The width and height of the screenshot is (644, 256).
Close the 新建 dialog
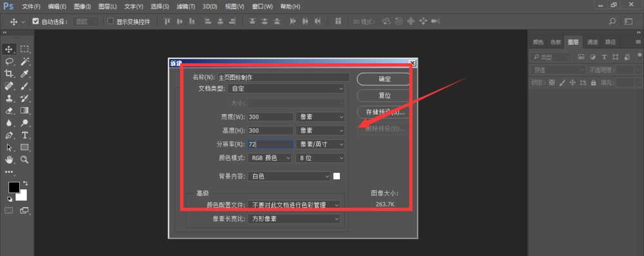click(x=412, y=63)
